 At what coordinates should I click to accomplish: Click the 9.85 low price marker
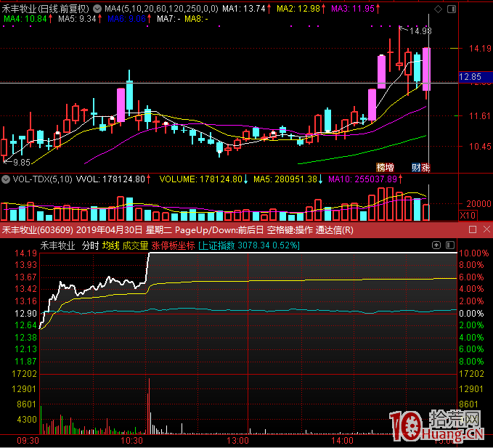22,162
